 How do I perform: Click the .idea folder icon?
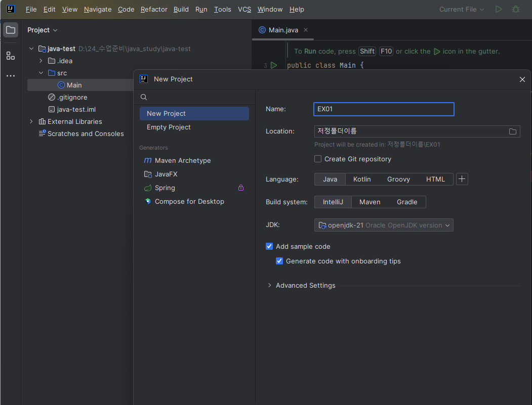[52, 61]
